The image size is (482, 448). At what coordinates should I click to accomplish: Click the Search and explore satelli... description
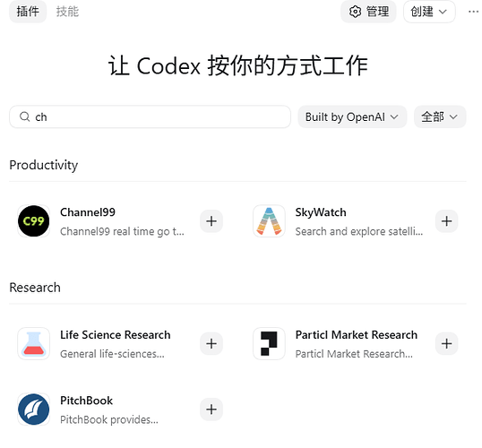pos(359,231)
